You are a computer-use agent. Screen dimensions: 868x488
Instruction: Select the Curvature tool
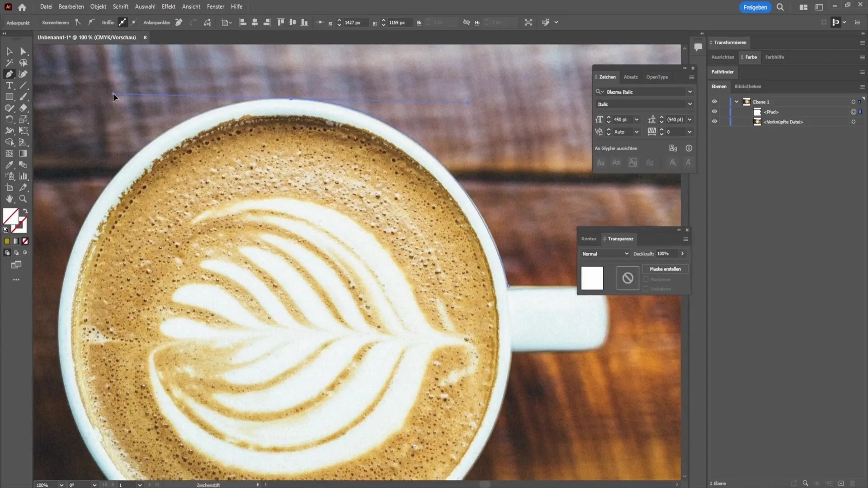[x=23, y=74]
